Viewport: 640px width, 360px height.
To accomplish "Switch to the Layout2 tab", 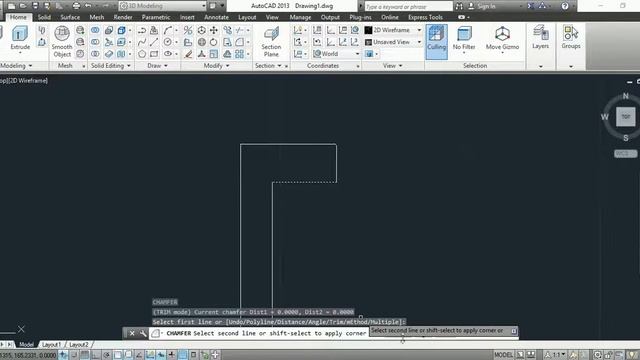I will pos(78,345).
